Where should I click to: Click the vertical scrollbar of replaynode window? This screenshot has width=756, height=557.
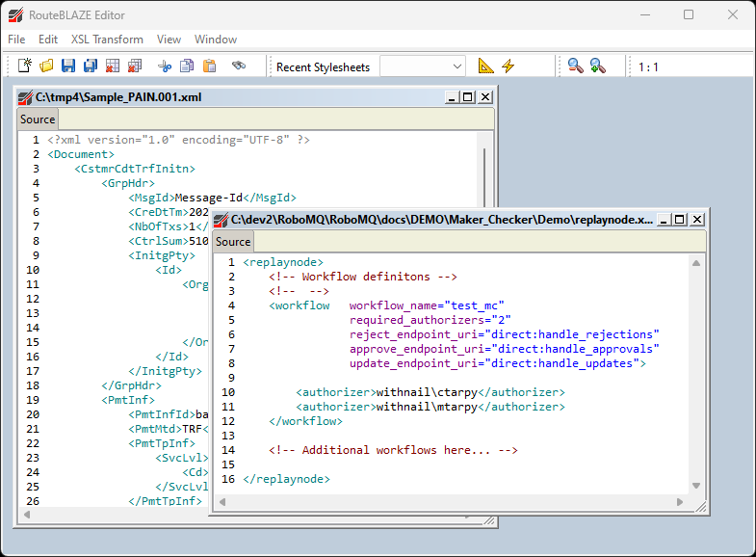(x=698, y=376)
